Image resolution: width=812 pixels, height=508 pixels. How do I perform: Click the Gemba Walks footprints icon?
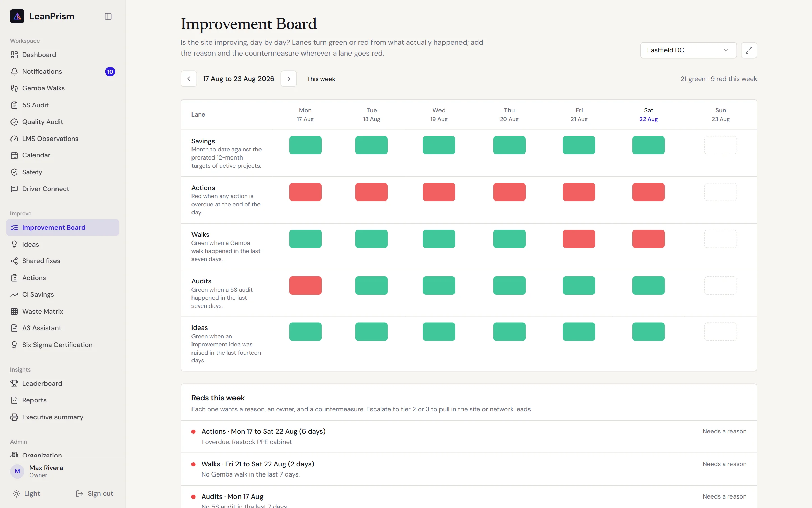pos(14,88)
